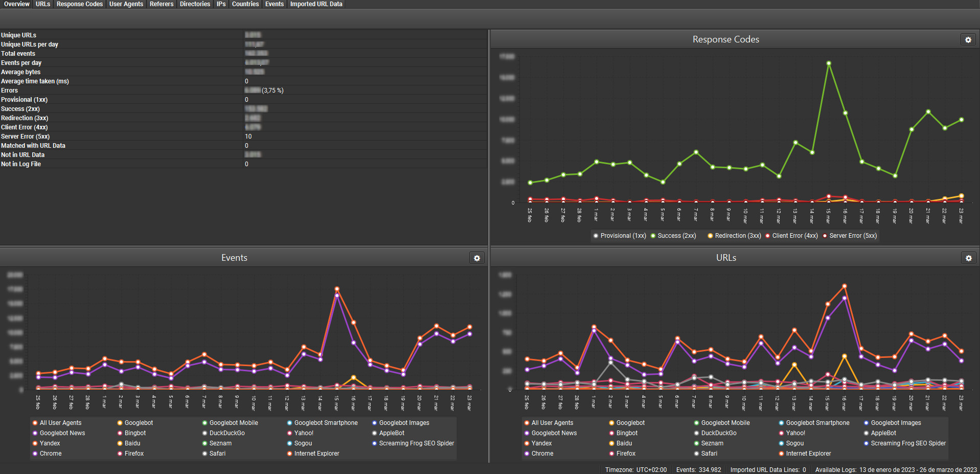Open the URLs chart settings gear
Image resolution: width=980 pixels, height=474 pixels.
(x=969, y=258)
